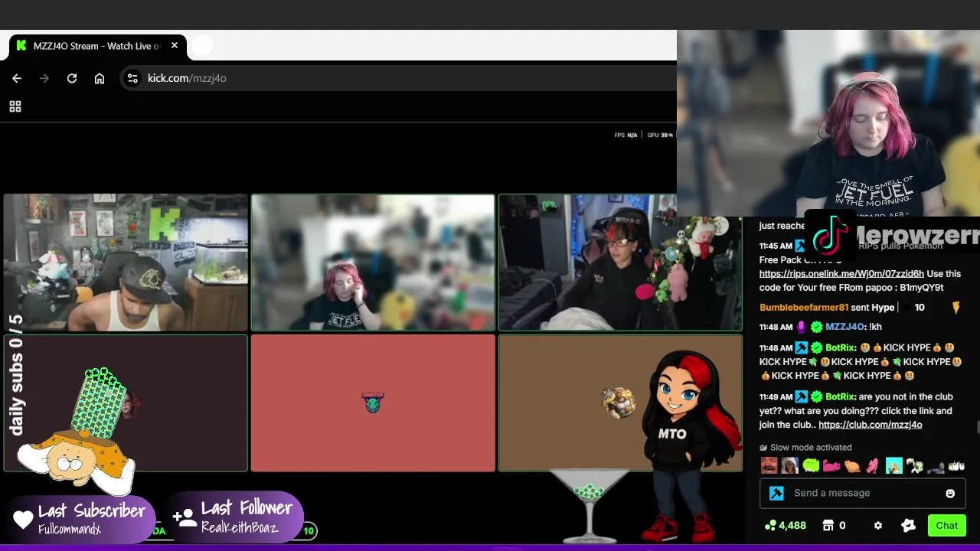The height and width of the screenshot is (551, 980).
Task: Open a new tab with round button
Action: [x=201, y=46]
